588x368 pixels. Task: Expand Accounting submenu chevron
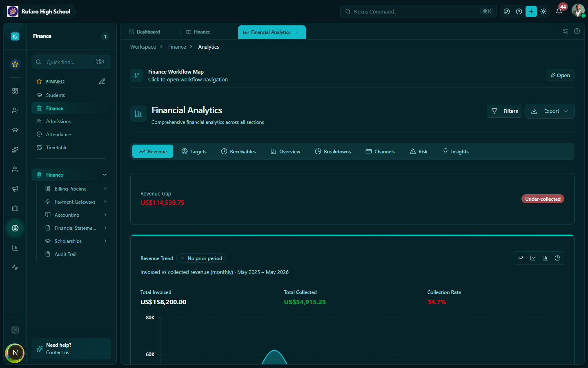click(x=105, y=215)
